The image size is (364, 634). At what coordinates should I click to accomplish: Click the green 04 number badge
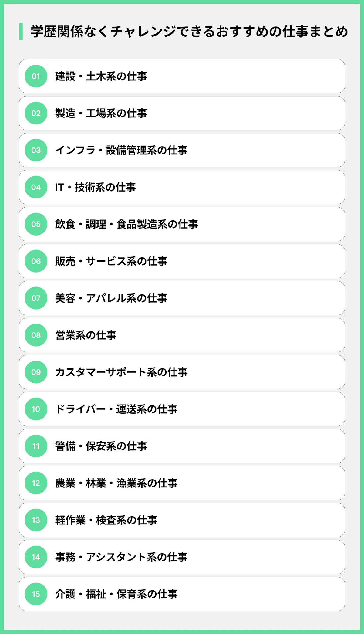coord(36,187)
